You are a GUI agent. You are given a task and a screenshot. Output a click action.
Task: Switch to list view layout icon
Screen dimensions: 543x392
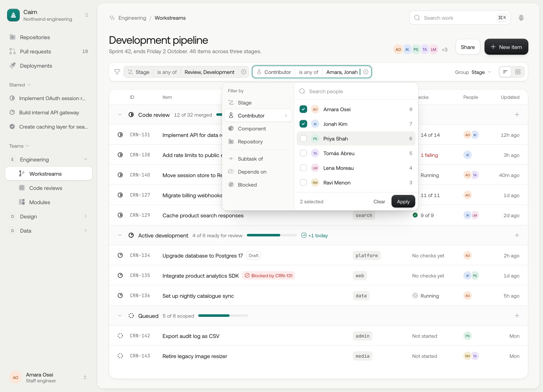tap(505, 72)
